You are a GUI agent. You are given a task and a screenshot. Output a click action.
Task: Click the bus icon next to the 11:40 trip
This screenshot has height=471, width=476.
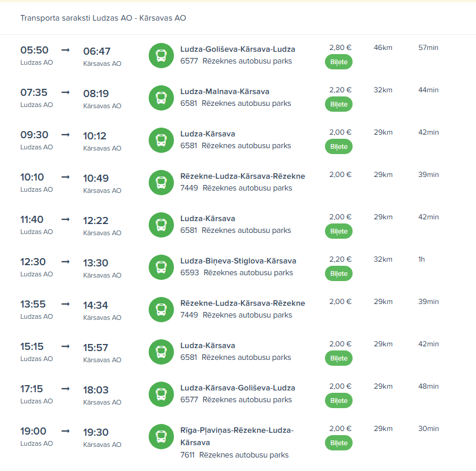click(161, 225)
